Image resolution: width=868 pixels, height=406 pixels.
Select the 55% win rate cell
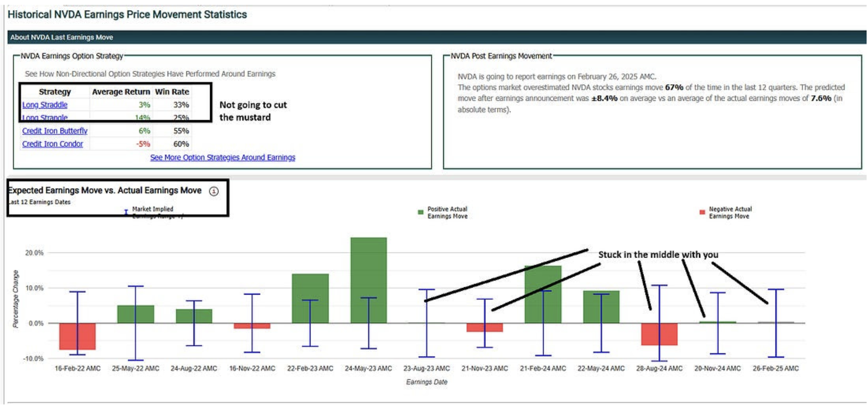pos(181,131)
